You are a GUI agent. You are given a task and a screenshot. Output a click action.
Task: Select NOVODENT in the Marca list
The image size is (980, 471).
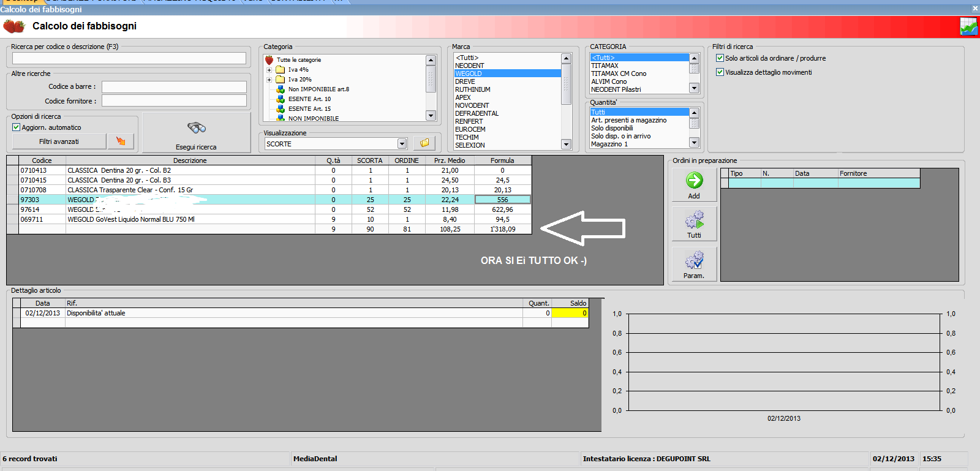pos(472,105)
